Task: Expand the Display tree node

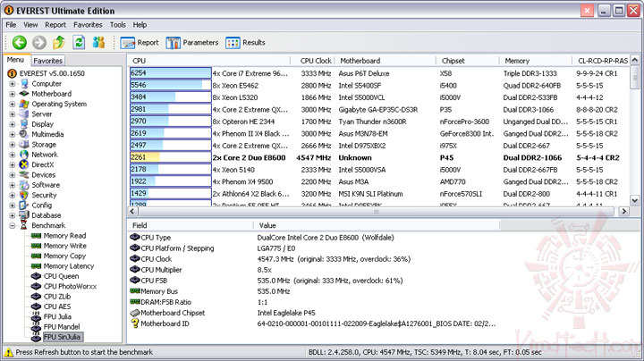Action: point(13,124)
